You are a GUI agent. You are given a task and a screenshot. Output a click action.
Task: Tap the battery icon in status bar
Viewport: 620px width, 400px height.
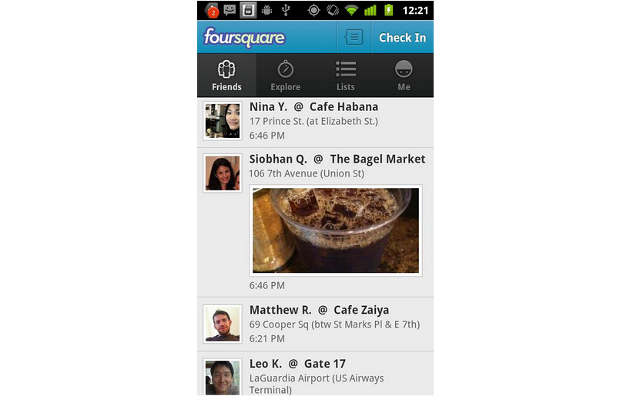point(389,10)
